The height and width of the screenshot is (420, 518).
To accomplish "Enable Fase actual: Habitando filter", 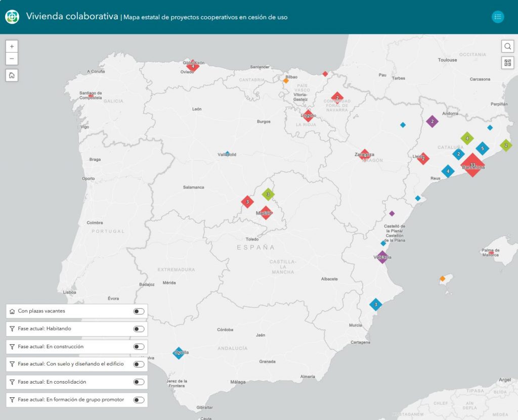I will coord(139,329).
